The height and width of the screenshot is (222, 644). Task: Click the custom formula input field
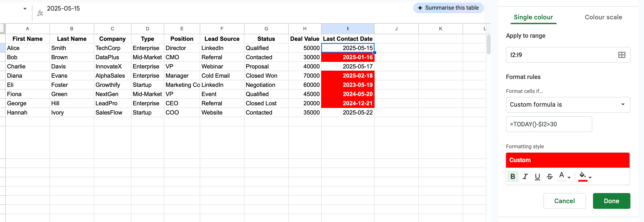[549, 124]
